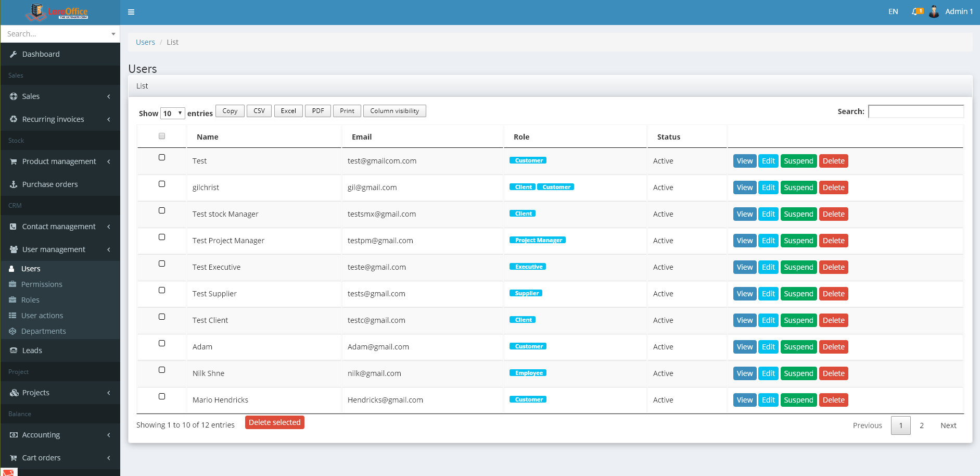Click the hamburger menu toggle icon
Image resolution: width=980 pixels, height=476 pixels.
[x=131, y=12]
